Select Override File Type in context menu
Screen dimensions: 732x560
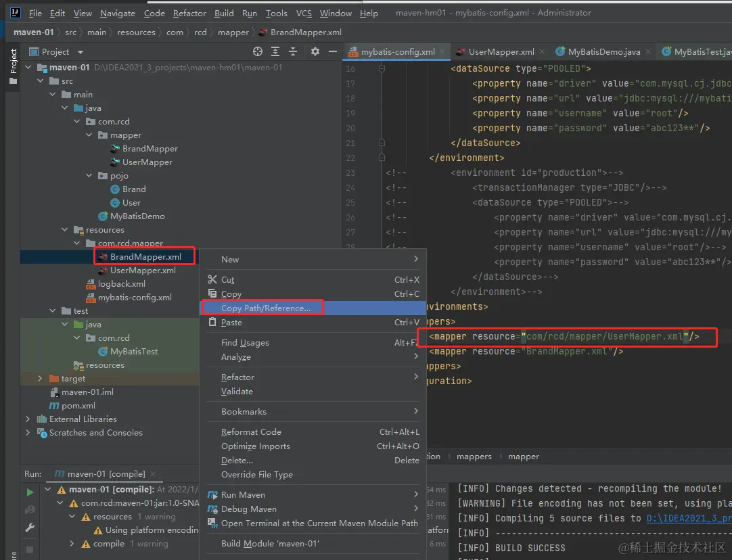313,475
